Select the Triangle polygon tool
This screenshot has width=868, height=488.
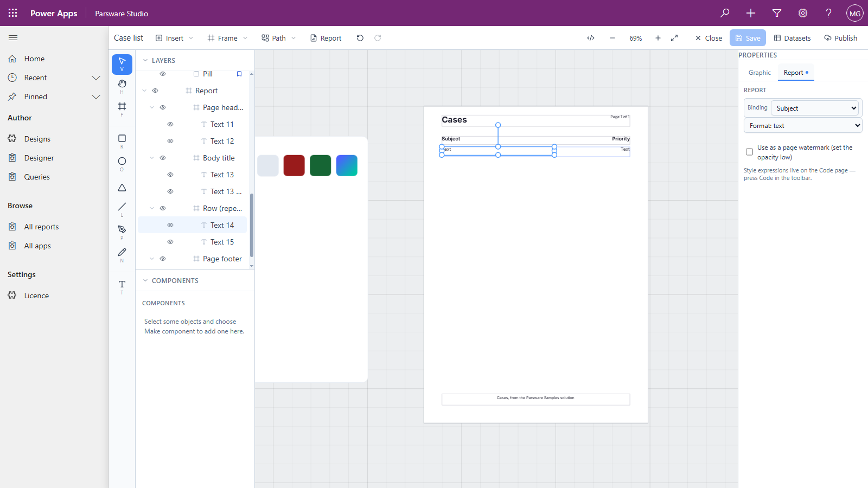(x=122, y=188)
